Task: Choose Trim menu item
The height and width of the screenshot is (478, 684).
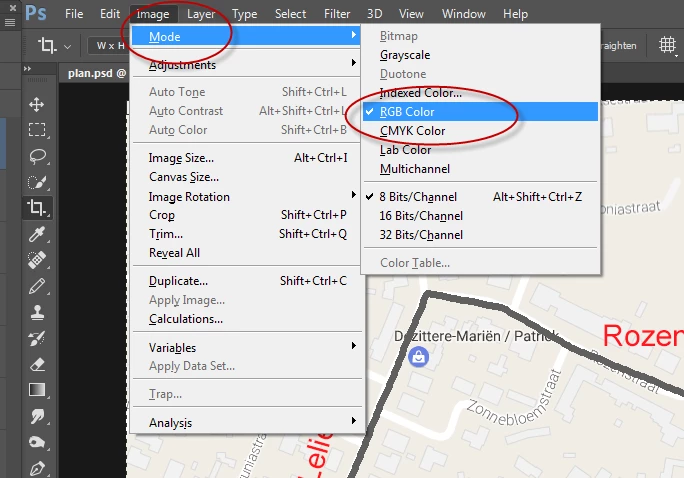Action: pyautogui.click(x=248, y=234)
